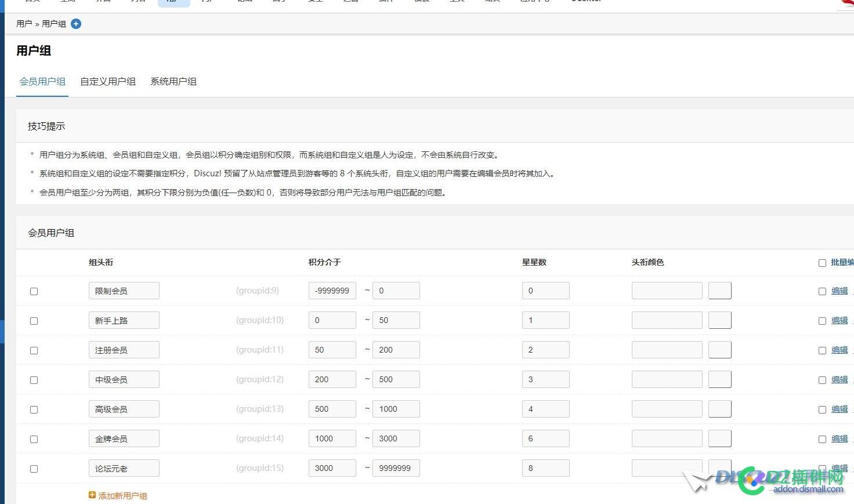Image resolution: width=854 pixels, height=504 pixels.
Task: Click the 限制会员 group title field
Action: pyautogui.click(x=124, y=291)
